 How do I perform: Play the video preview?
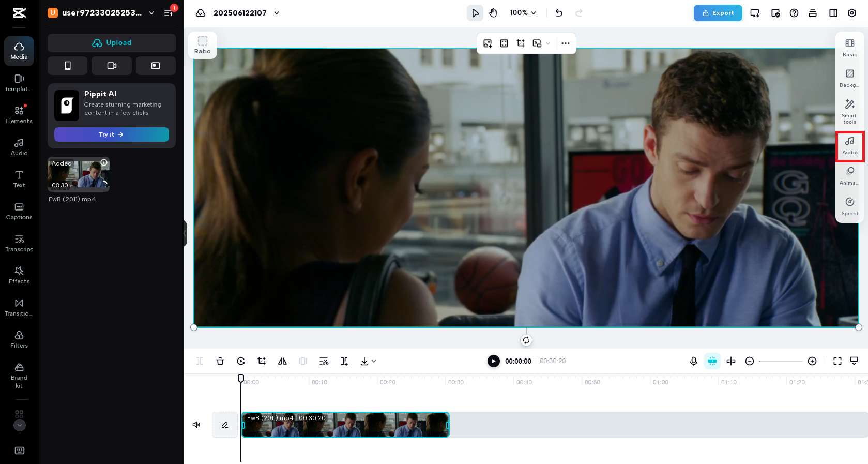(x=494, y=361)
